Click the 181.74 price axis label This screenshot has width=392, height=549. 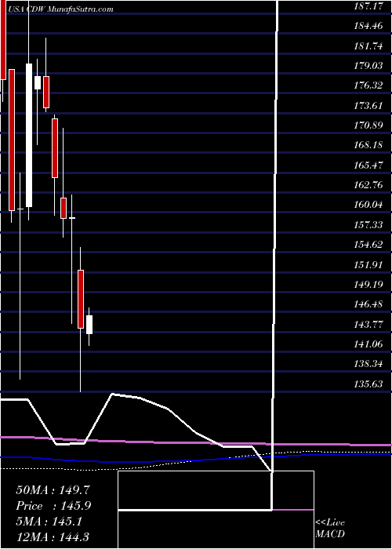coord(367,45)
